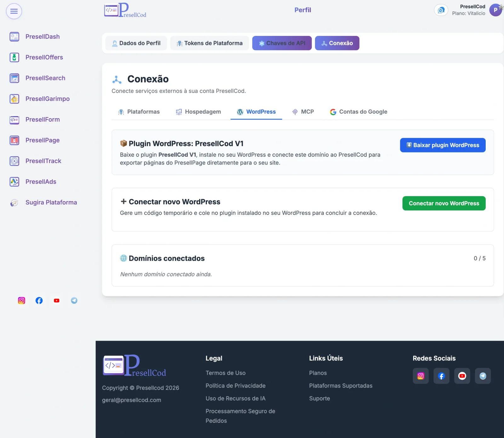The height and width of the screenshot is (438, 504).
Task: Click the footer YouTube icon
Action: 462,376
